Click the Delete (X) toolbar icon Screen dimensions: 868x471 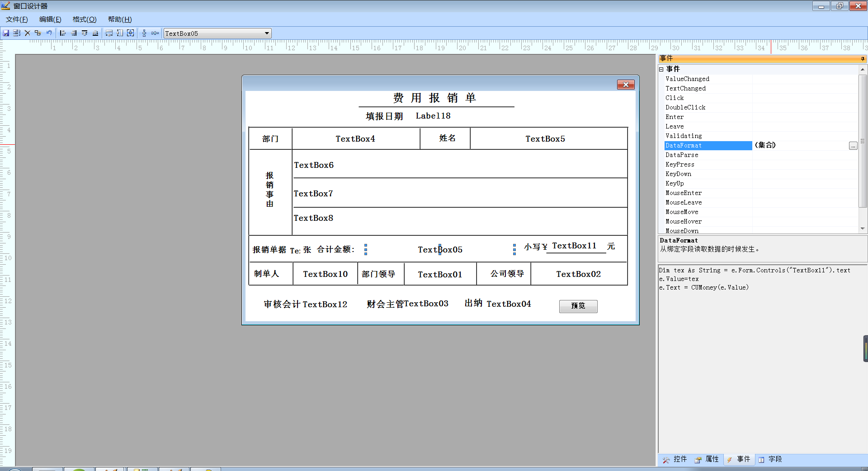click(27, 33)
